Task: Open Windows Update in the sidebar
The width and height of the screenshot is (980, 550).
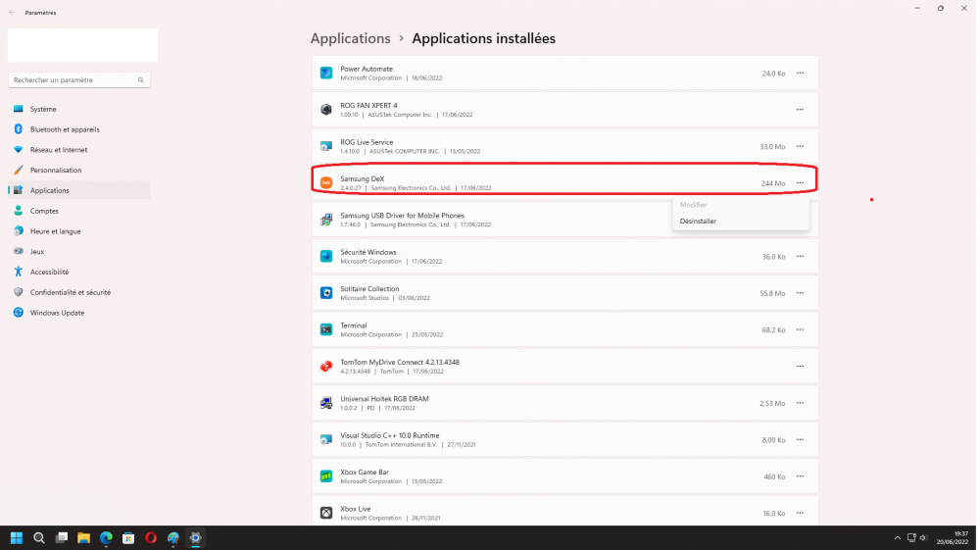Action: 57,313
